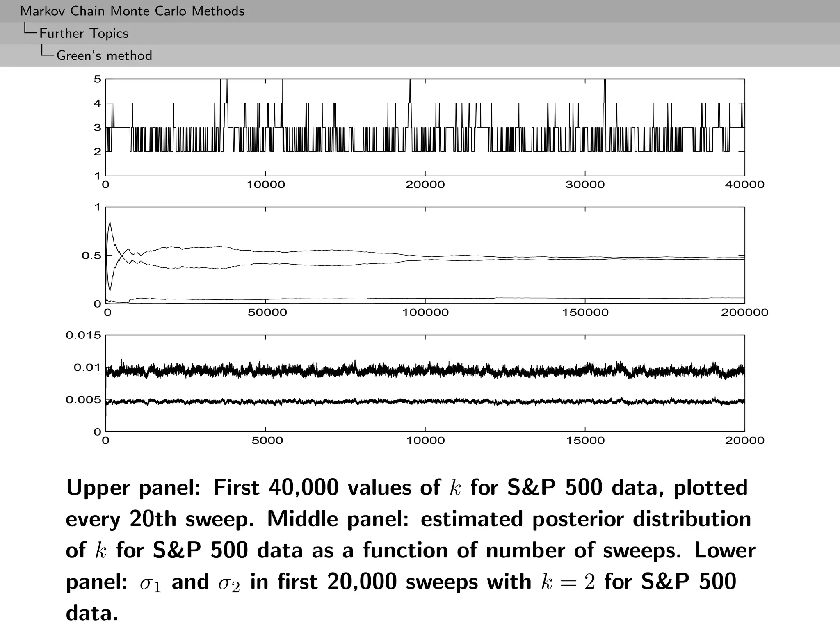
Task: Open the 'Further Topics' section link
Action: click(x=84, y=33)
